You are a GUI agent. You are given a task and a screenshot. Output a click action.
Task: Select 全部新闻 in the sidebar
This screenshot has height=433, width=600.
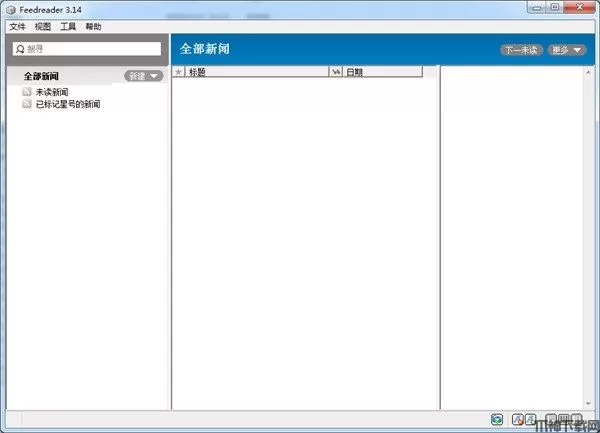click(41, 76)
